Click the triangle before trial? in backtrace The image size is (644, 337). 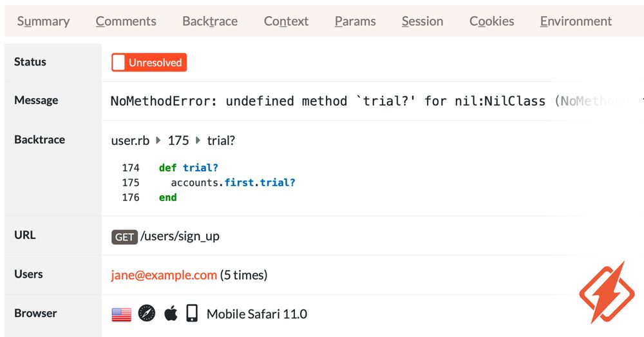pyautogui.click(x=198, y=140)
